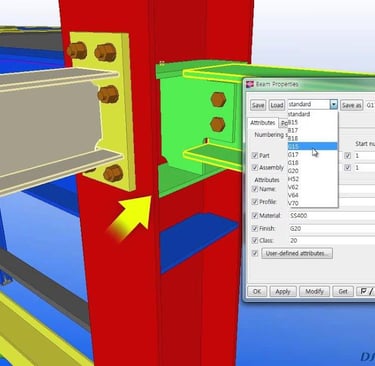Screen dimensions: 375x366
Task: Click the Part start number field
Action: point(364,155)
